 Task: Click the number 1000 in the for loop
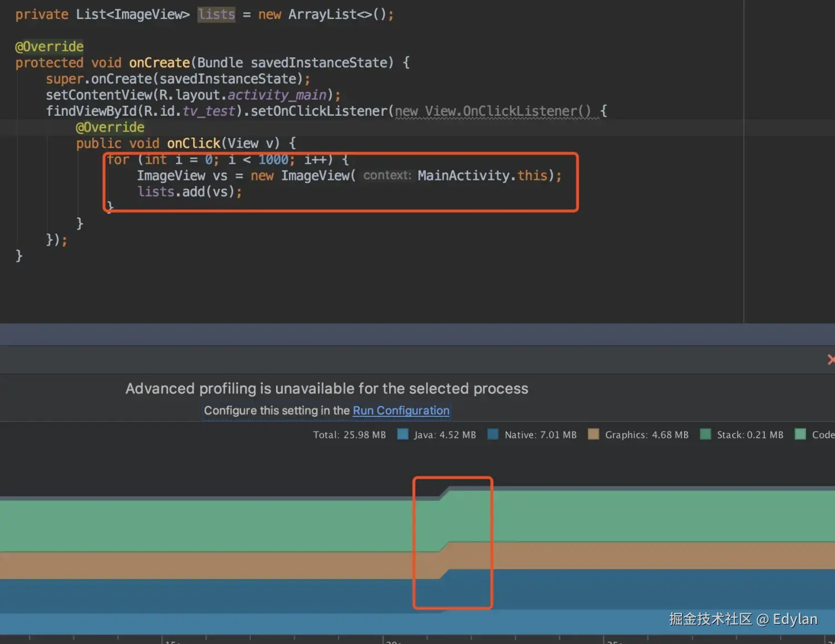pyautogui.click(x=273, y=160)
